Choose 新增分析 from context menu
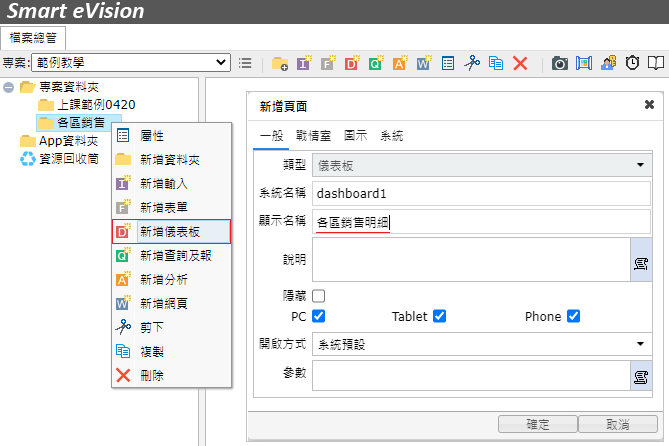Image resolution: width=669 pixels, height=446 pixels. (172, 280)
